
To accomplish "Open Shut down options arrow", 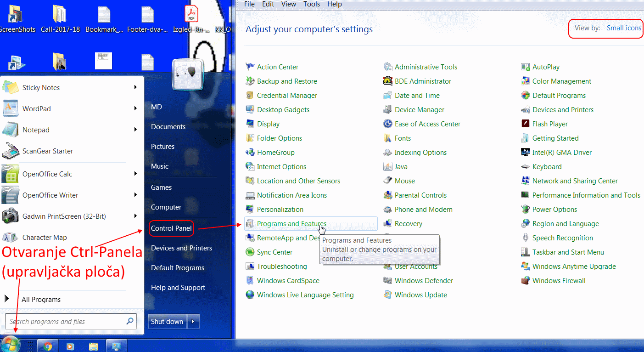I will (193, 322).
